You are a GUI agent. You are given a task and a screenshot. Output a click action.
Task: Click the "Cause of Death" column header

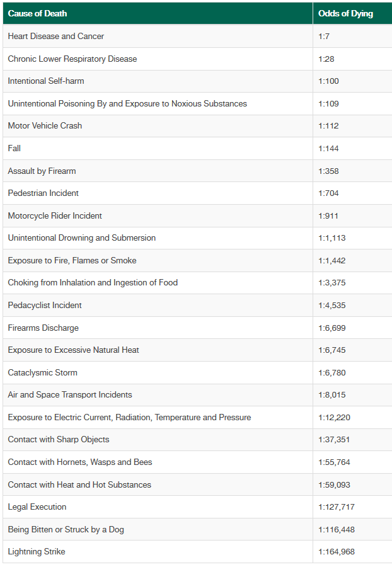coord(37,13)
